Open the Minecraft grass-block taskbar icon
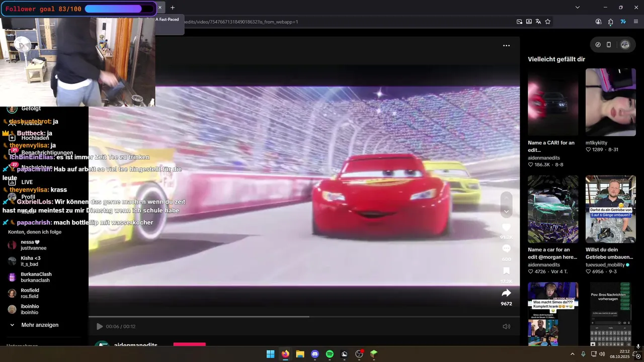Screen dimensions: 644x362 374,354
